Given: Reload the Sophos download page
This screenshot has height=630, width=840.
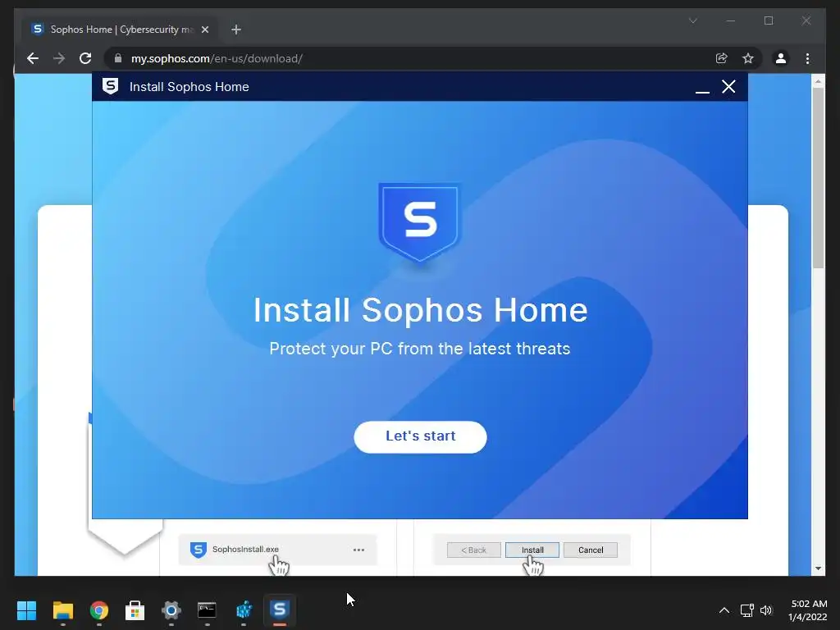Looking at the screenshot, I should (85, 58).
